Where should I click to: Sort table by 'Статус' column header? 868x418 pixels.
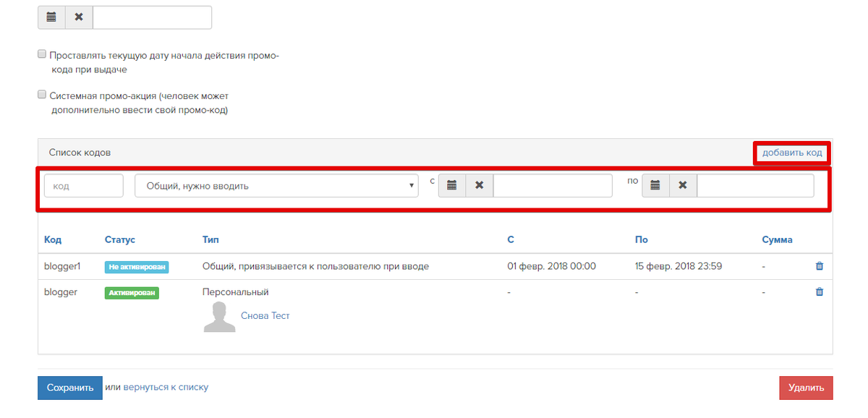[x=120, y=239]
